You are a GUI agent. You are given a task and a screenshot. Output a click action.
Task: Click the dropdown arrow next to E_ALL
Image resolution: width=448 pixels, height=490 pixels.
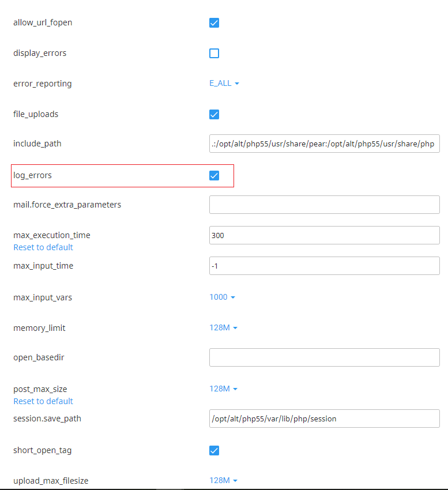click(237, 84)
